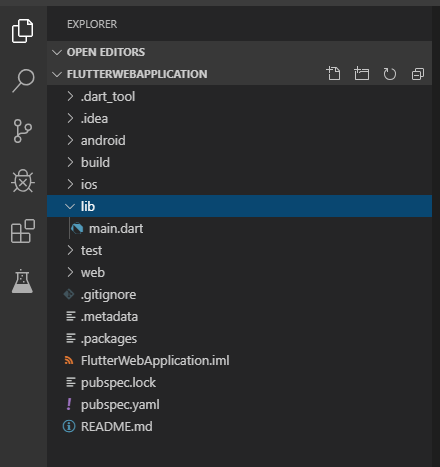Open the Source Control view

23,131
